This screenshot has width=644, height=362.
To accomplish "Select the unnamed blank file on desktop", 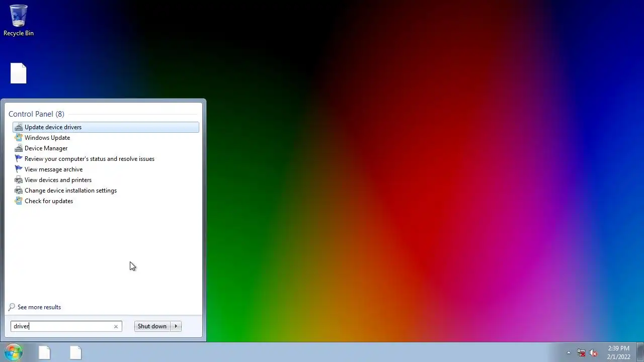I will [19, 73].
